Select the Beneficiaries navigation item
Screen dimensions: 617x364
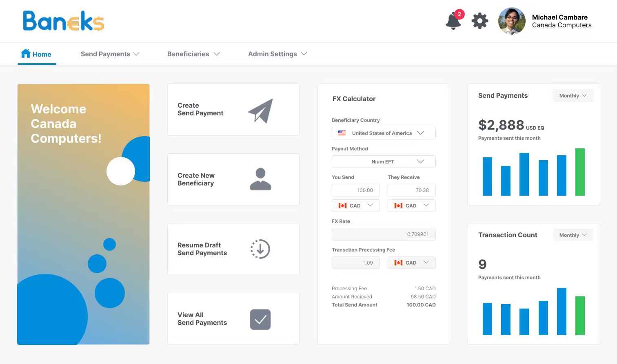193,54
